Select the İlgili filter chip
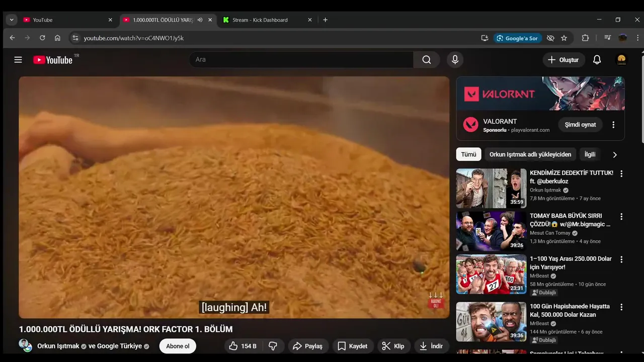This screenshot has width=644, height=362. click(x=590, y=154)
